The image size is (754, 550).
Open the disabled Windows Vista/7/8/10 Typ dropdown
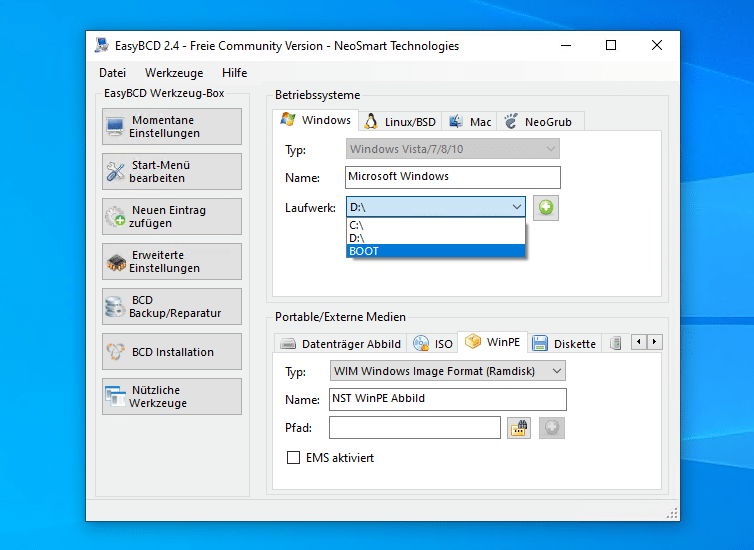coord(452,149)
